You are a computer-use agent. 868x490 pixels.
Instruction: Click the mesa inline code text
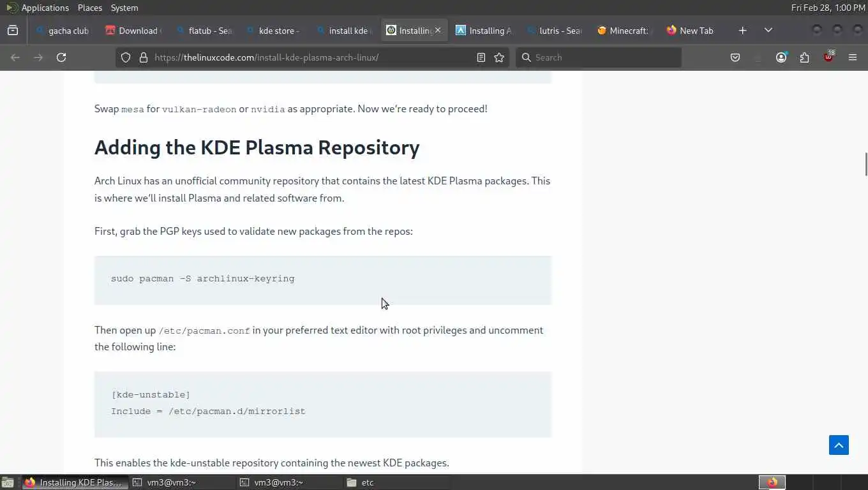click(x=133, y=109)
